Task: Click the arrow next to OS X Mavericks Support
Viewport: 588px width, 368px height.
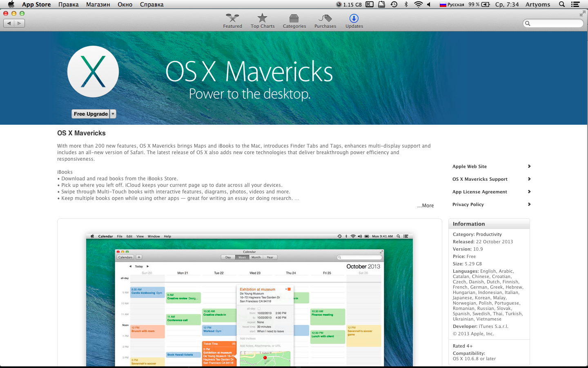Action: pos(529,179)
